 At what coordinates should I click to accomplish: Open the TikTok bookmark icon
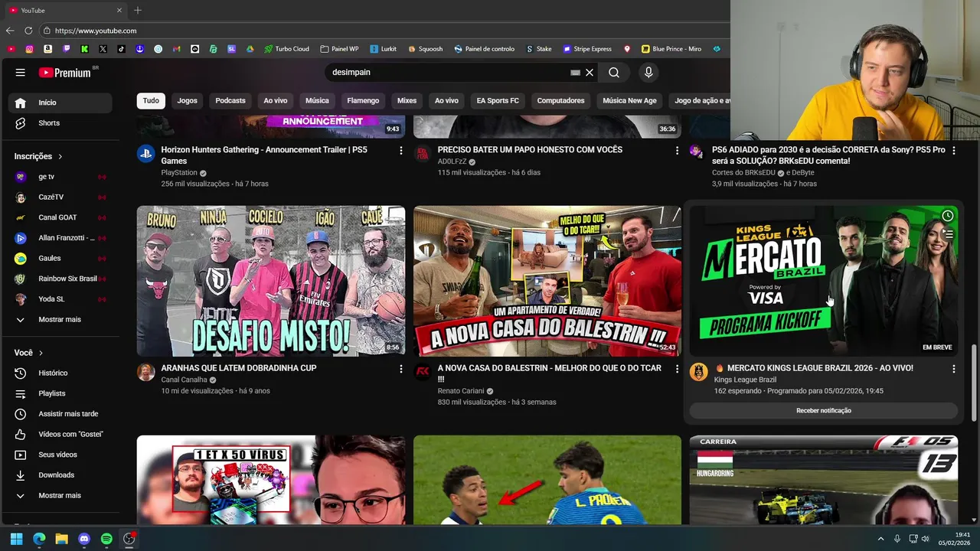click(122, 49)
